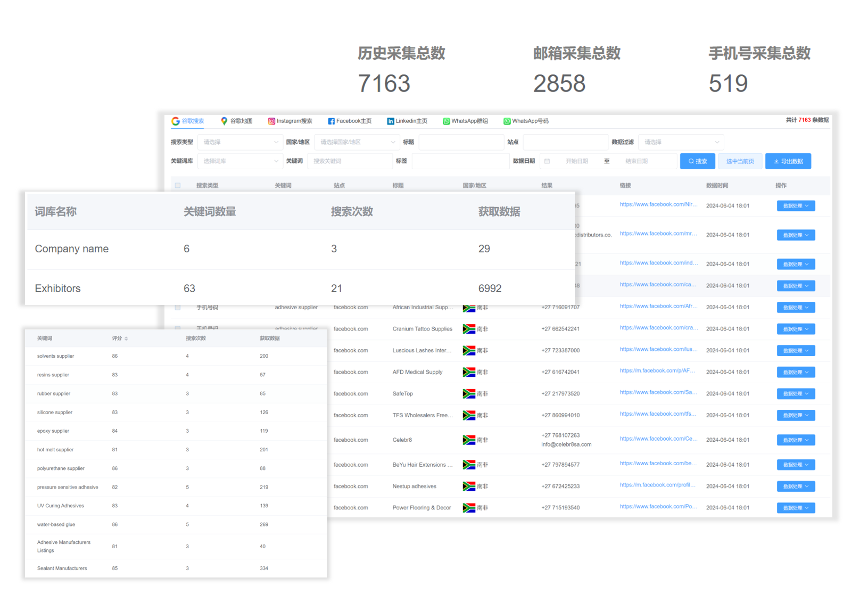Screen dimensions: 868x594
Task: Open 数据处理 dropdown for Cranium Tattoo Supplies
Action: click(796, 329)
